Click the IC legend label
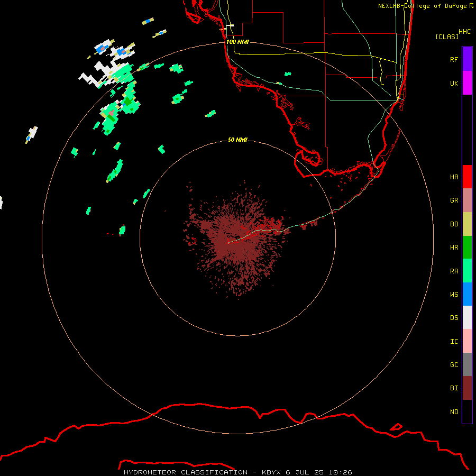The height and width of the screenshot is (476, 476). pos(454,341)
